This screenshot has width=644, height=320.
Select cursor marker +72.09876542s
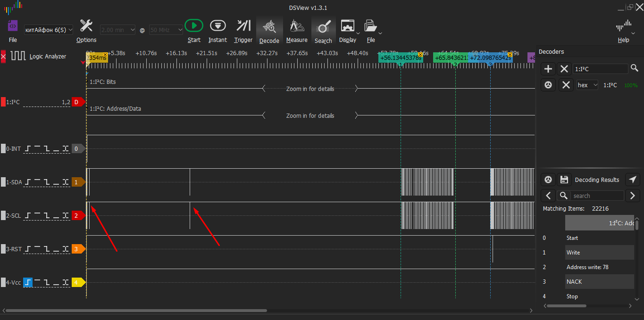click(491, 57)
